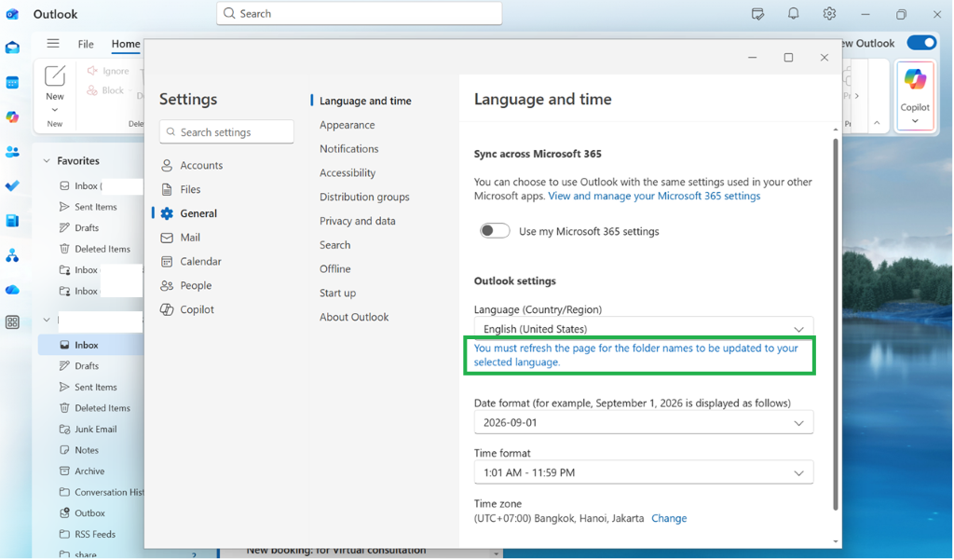Click the New mail compose icon
954x560 pixels.
(55, 76)
